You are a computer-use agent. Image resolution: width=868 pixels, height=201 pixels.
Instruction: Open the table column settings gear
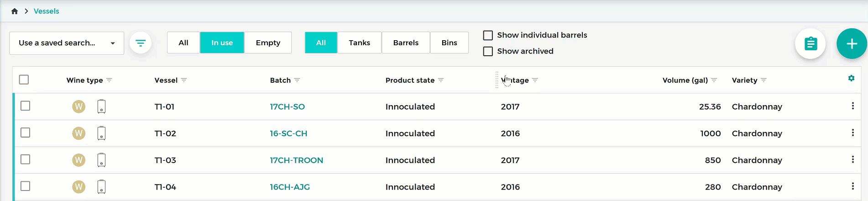point(851,79)
